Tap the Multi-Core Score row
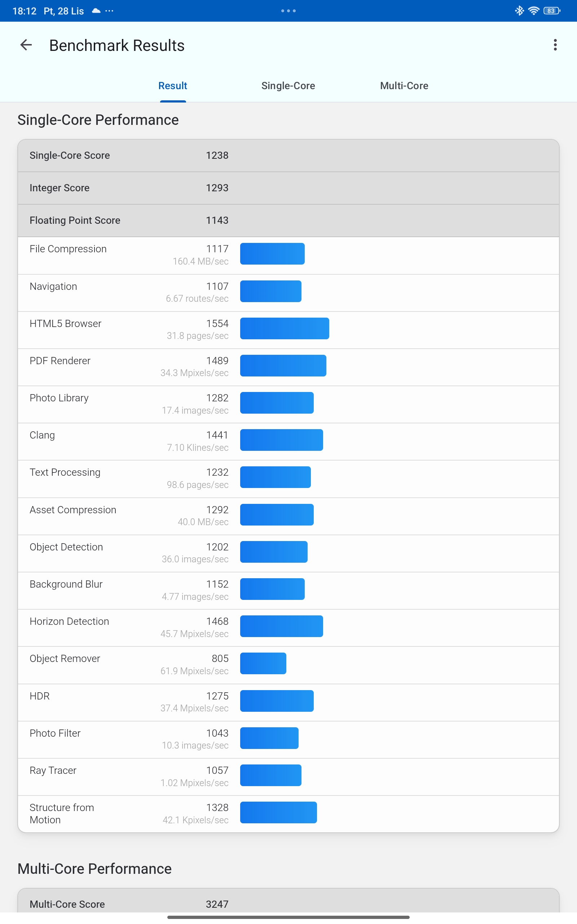The image size is (577, 924). pos(288,904)
